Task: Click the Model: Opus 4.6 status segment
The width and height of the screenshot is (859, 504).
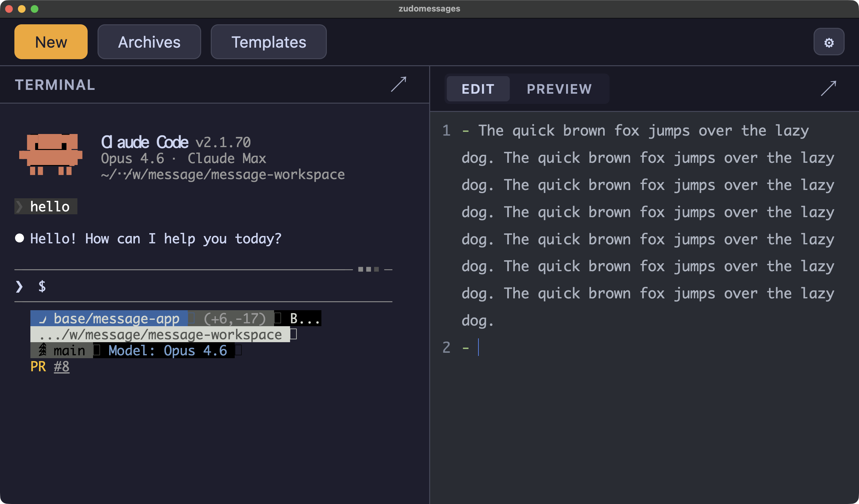Action: [x=167, y=350]
